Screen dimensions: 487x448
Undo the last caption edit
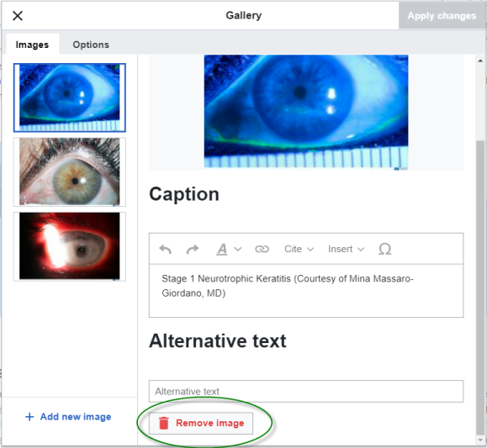click(165, 249)
